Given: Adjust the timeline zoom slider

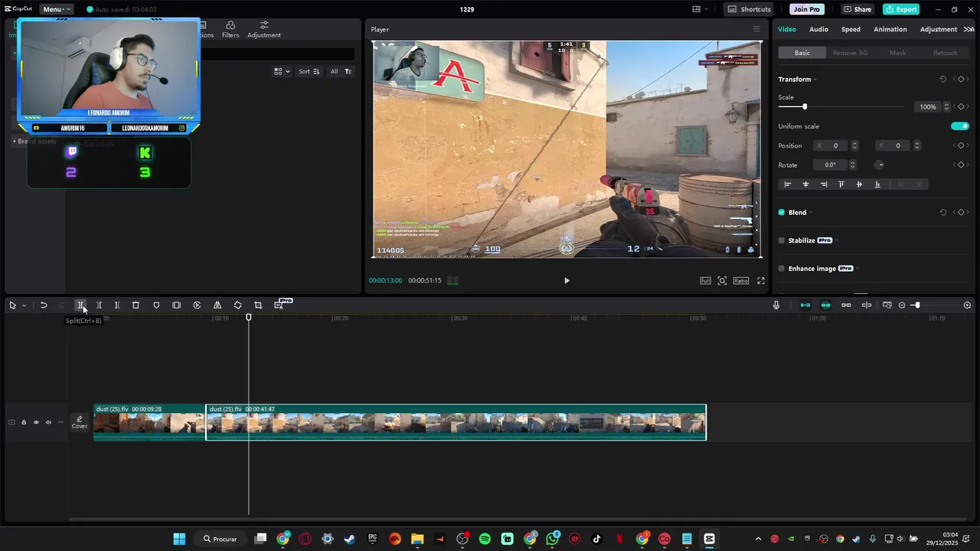Looking at the screenshot, I should click(x=916, y=305).
